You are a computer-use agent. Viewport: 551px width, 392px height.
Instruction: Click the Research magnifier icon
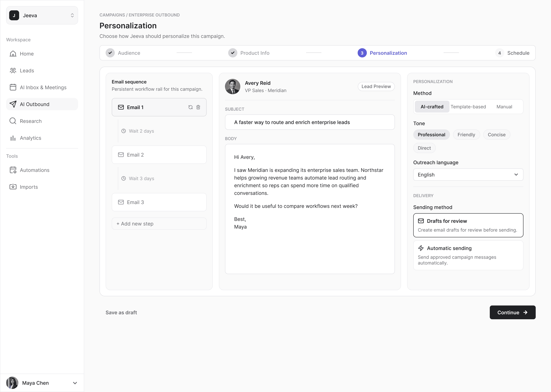13,121
